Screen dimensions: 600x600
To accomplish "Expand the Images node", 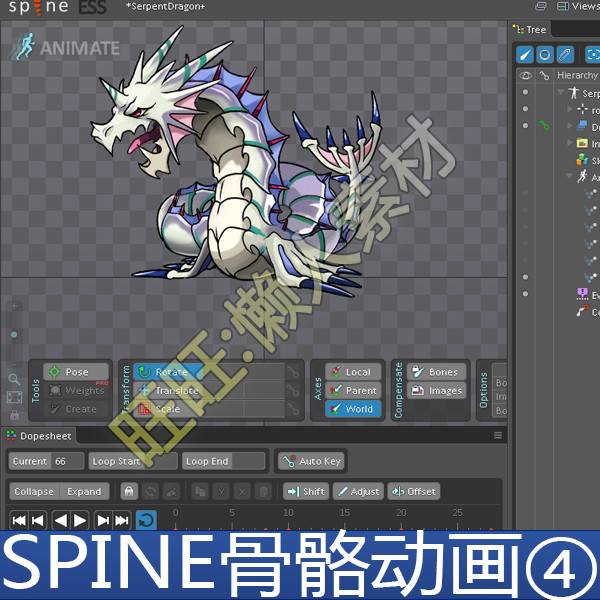I will click(x=570, y=143).
